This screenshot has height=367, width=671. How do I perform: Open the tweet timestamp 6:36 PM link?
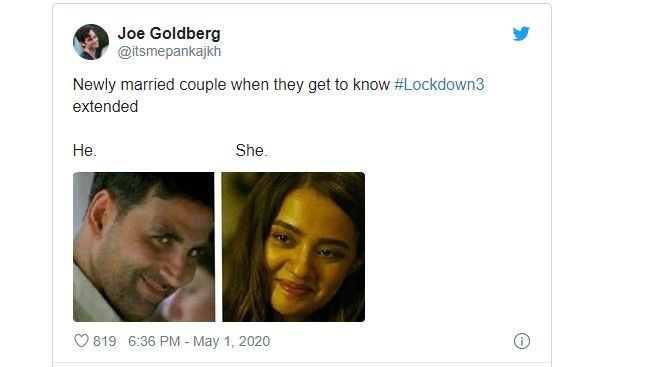[154, 341]
